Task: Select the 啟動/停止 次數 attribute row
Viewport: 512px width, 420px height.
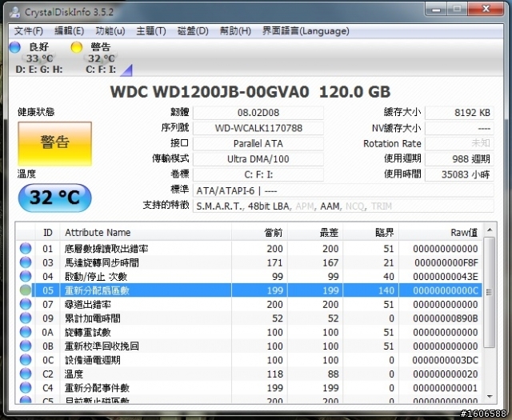Action: pos(249,277)
